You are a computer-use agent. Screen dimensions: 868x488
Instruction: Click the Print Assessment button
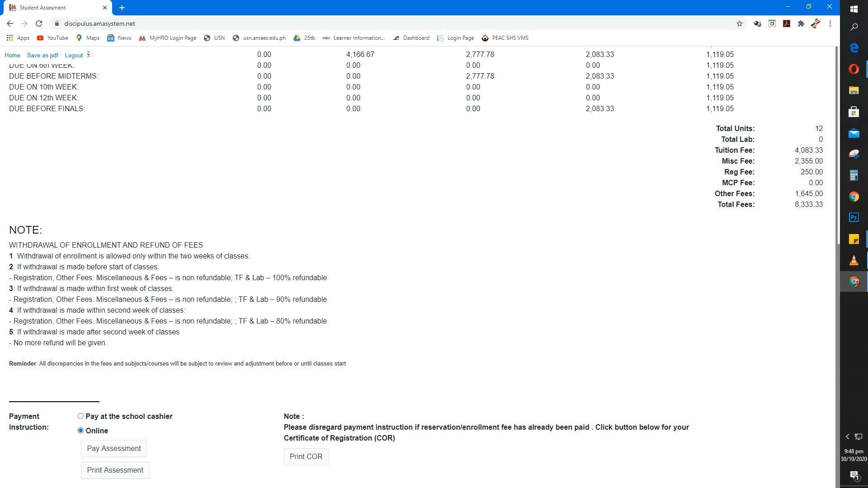coord(115,470)
